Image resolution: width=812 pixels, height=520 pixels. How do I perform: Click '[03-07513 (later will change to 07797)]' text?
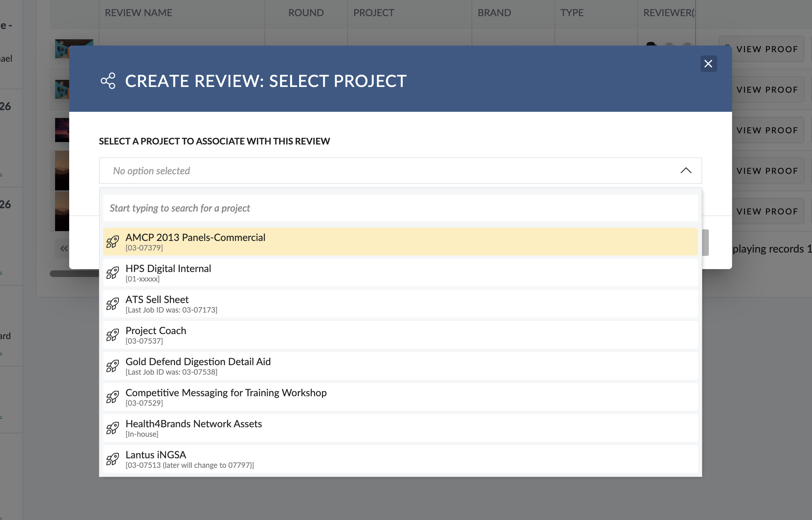tap(190, 465)
